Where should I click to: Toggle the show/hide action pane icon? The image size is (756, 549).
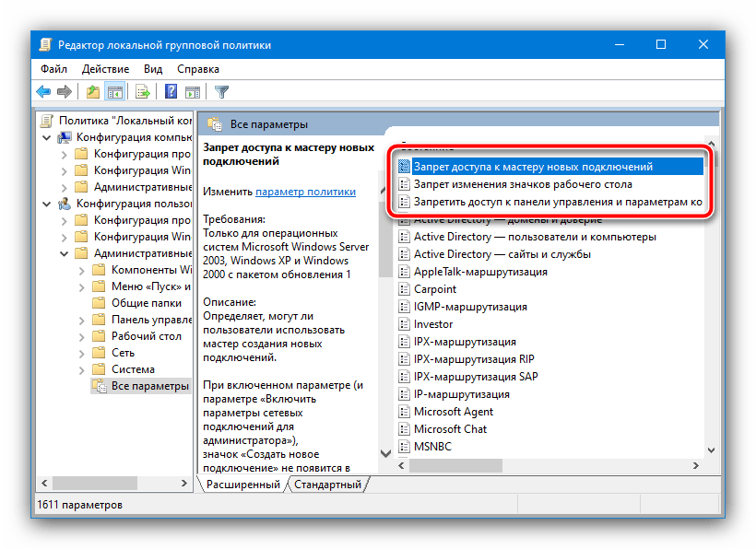click(x=193, y=91)
